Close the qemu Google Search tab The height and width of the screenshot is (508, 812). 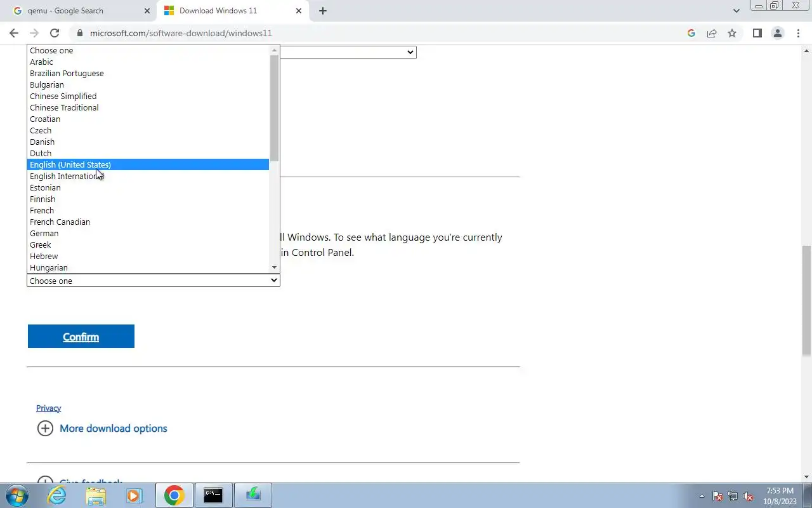point(147,11)
